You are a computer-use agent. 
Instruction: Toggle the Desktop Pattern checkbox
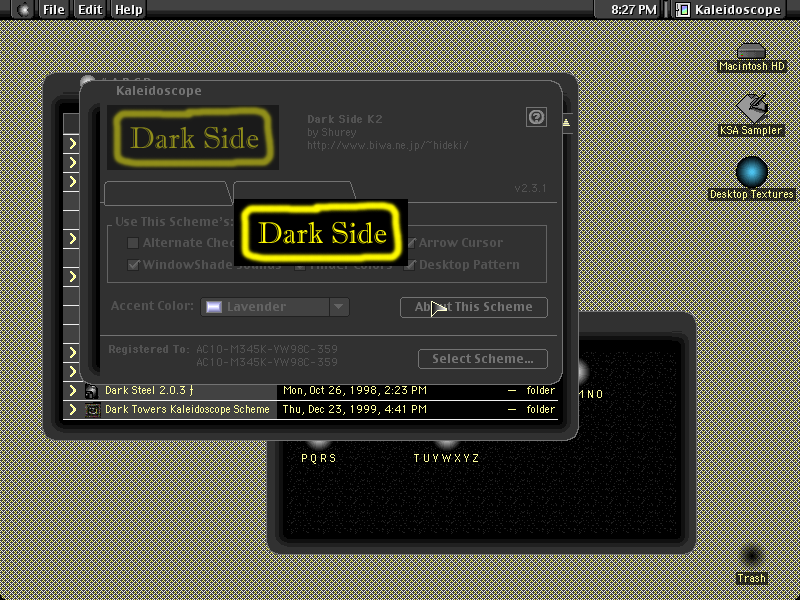[x=411, y=265]
